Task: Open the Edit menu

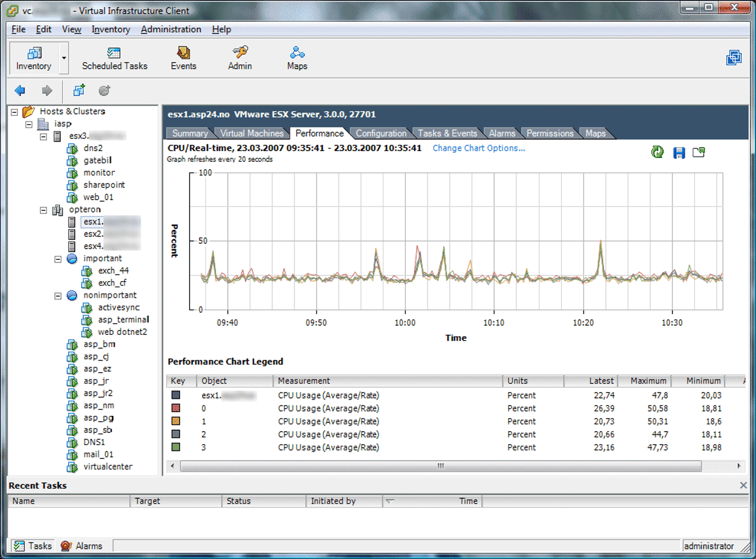Action: [x=43, y=29]
